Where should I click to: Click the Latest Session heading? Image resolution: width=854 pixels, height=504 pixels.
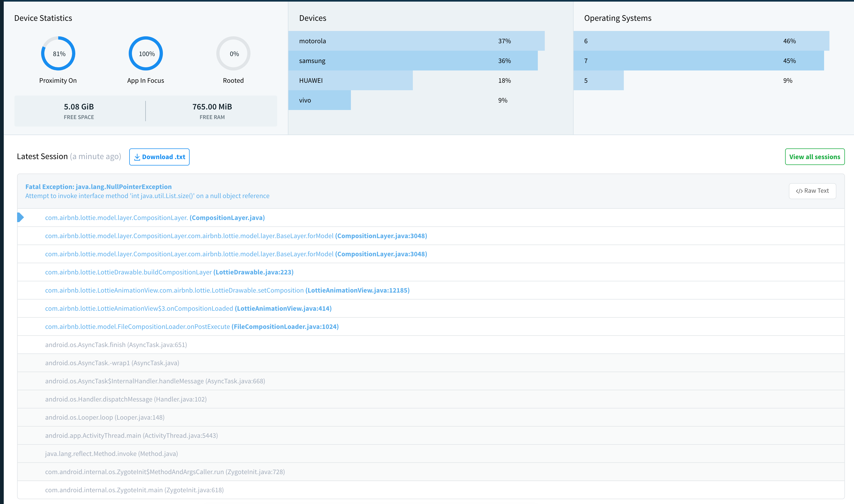[x=42, y=157]
